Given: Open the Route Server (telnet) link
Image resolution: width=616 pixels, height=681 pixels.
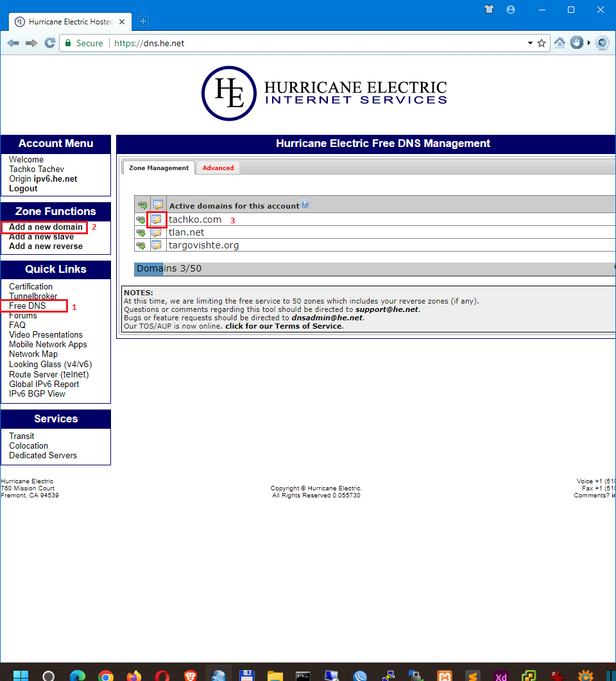Looking at the screenshot, I should pos(49,374).
